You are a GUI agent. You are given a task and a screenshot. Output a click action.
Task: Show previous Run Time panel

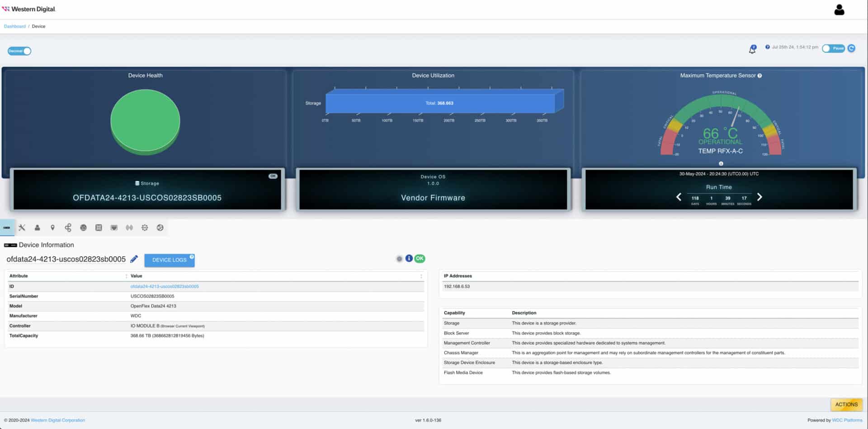tap(679, 197)
